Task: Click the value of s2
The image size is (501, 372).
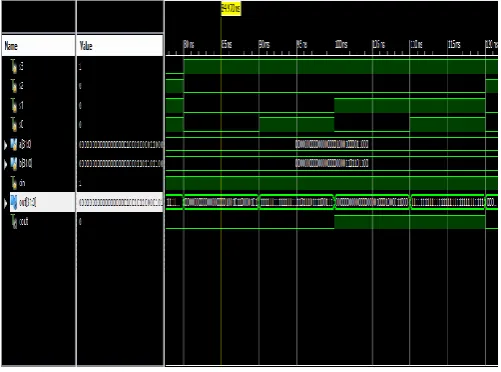Action: pos(80,86)
